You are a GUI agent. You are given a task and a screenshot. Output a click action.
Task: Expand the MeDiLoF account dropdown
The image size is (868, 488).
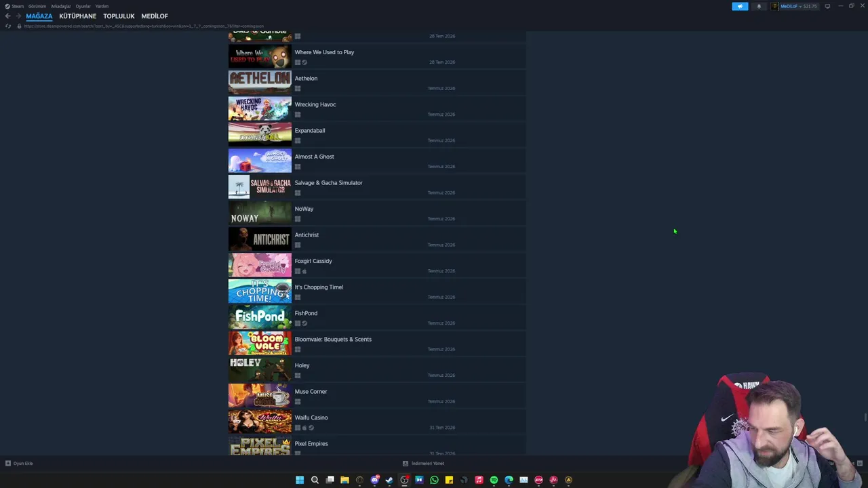point(795,6)
